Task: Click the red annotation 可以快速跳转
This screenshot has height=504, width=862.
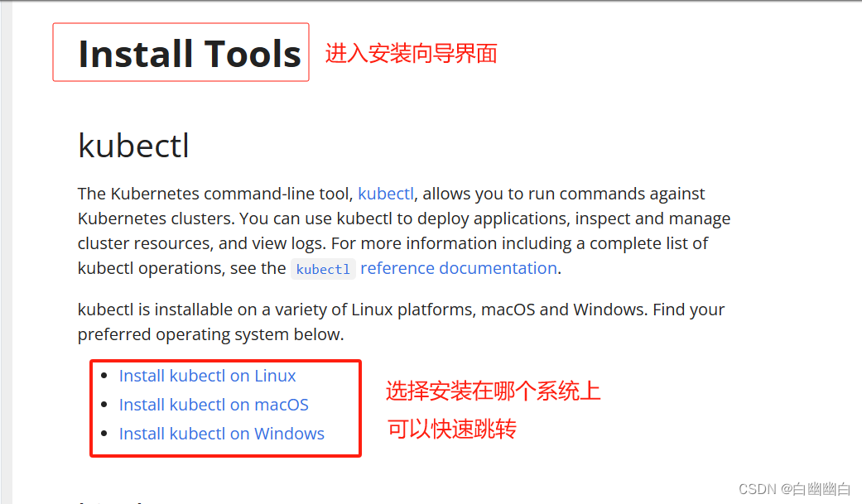Action: (x=451, y=429)
